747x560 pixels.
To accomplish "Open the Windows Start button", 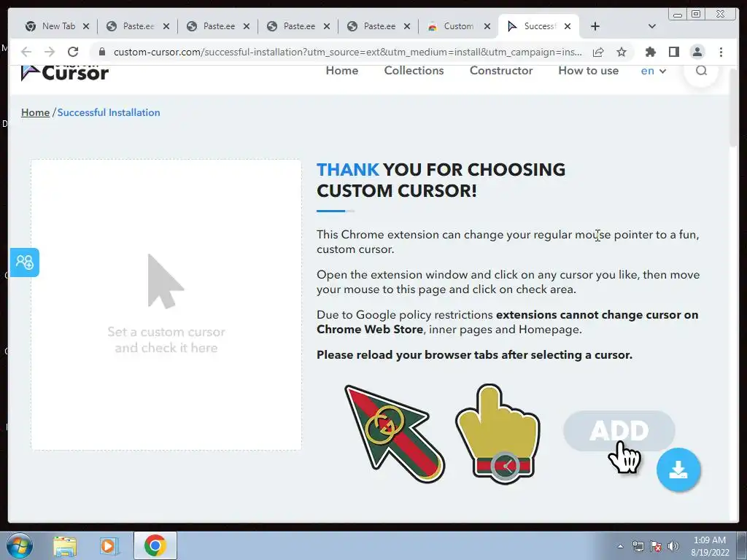I will pos(20,545).
